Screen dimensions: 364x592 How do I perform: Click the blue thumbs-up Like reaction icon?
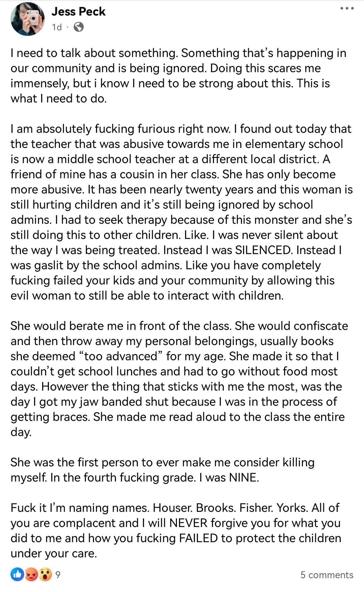(x=17, y=574)
